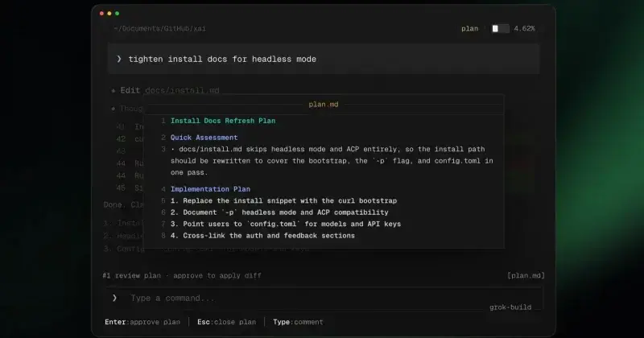
Task: Click the red close window dot
Action: 101,14
